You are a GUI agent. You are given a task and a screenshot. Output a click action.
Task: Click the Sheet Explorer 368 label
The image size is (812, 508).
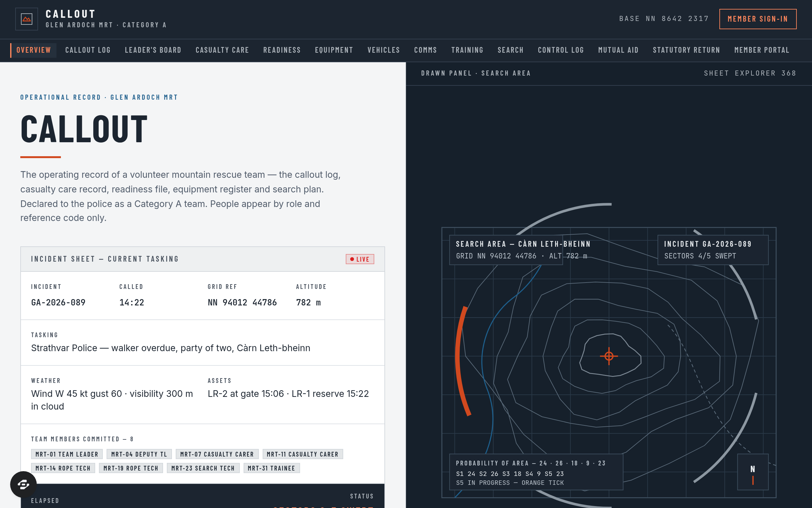pos(750,73)
